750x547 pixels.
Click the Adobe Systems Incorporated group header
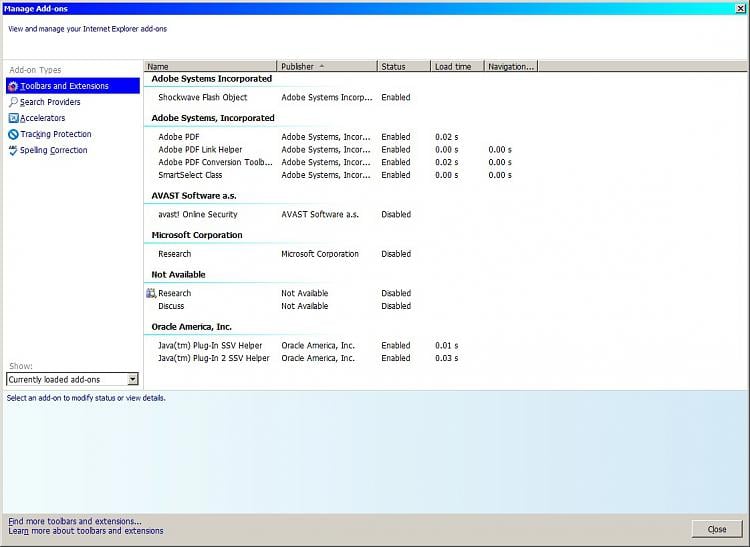coord(211,79)
